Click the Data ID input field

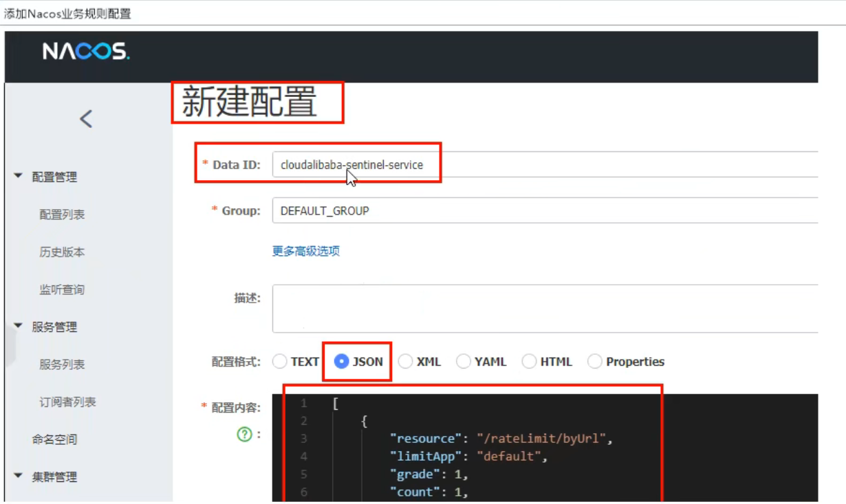pyautogui.click(x=543, y=165)
